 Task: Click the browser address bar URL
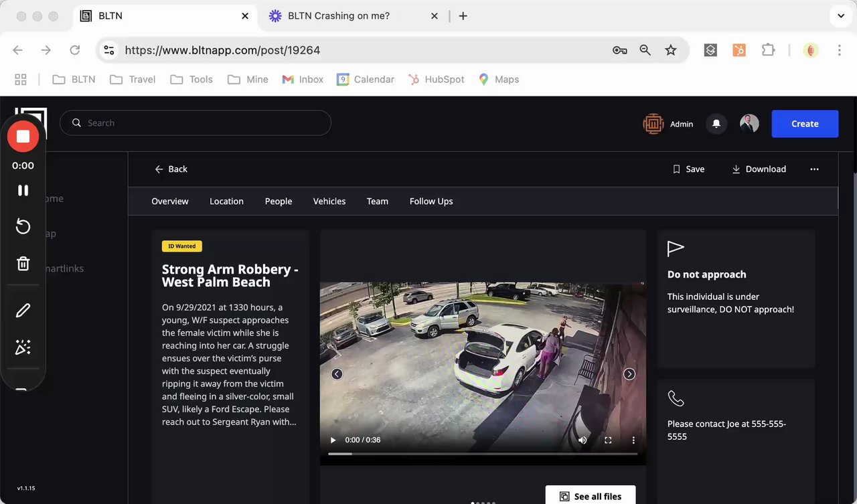[x=222, y=50]
